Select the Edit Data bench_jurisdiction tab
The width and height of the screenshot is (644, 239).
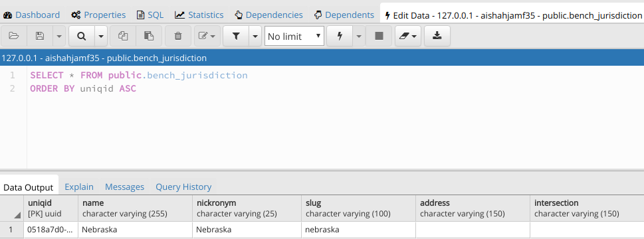(x=512, y=15)
